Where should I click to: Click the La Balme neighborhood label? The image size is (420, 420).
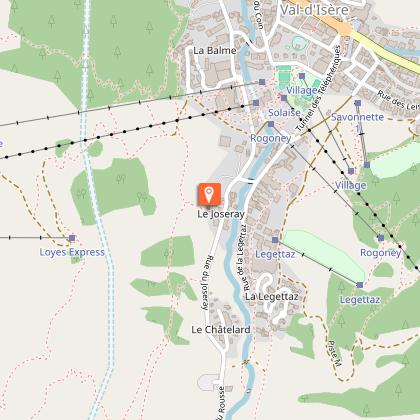click(215, 51)
